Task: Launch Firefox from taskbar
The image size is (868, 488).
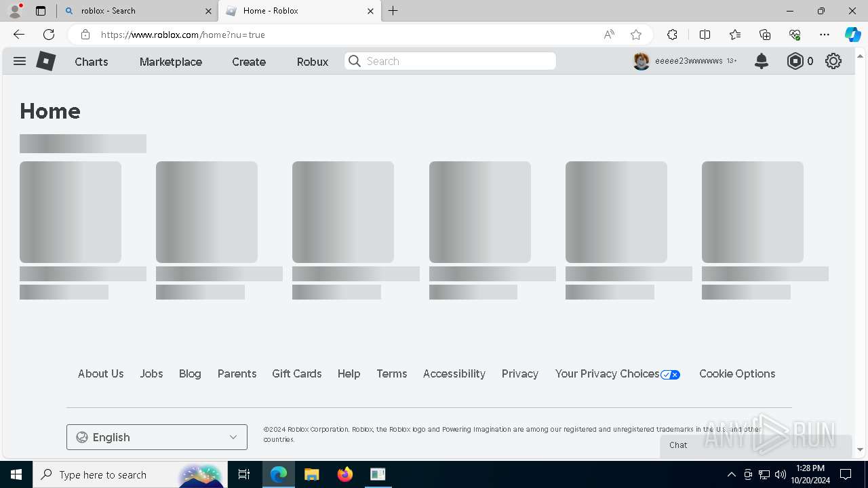Action: point(345,474)
